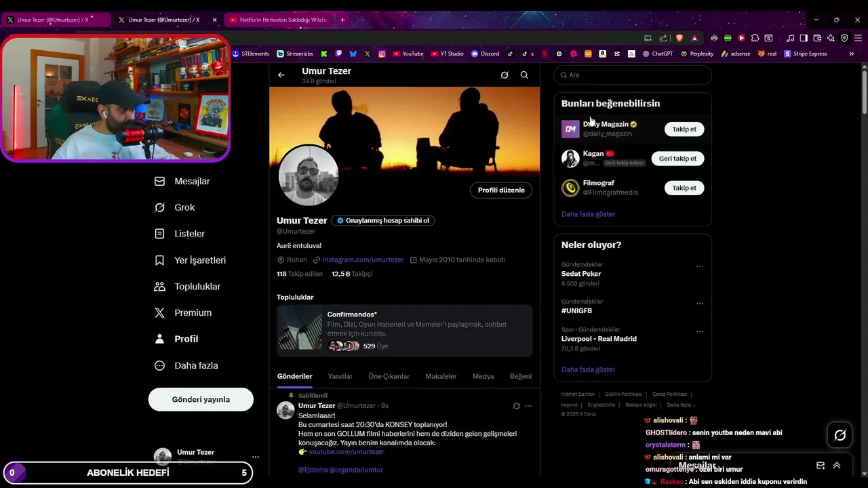This screenshot has height=488, width=868.
Task: Open account switcher dots next to Umur Tezer
Action: 255,457
